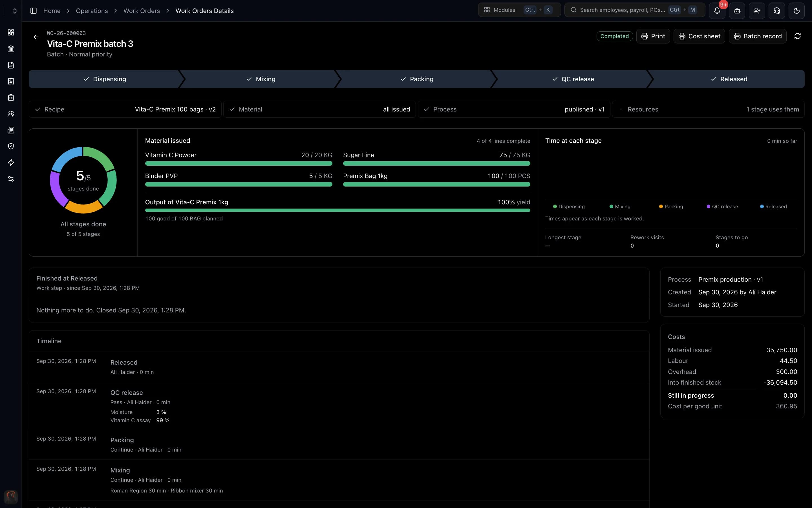Open the people icon in sidebar
812x508 pixels.
coord(11,113)
